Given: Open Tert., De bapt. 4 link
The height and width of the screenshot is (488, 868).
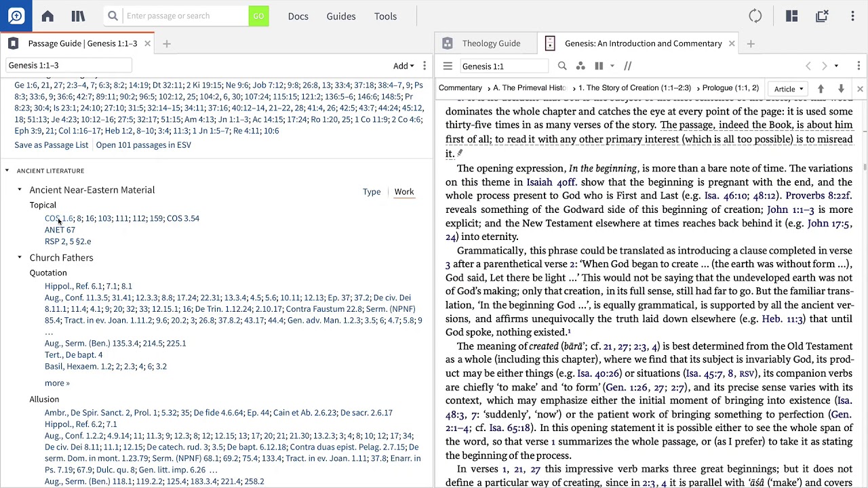Looking at the screenshot, I should coord(73,354).
